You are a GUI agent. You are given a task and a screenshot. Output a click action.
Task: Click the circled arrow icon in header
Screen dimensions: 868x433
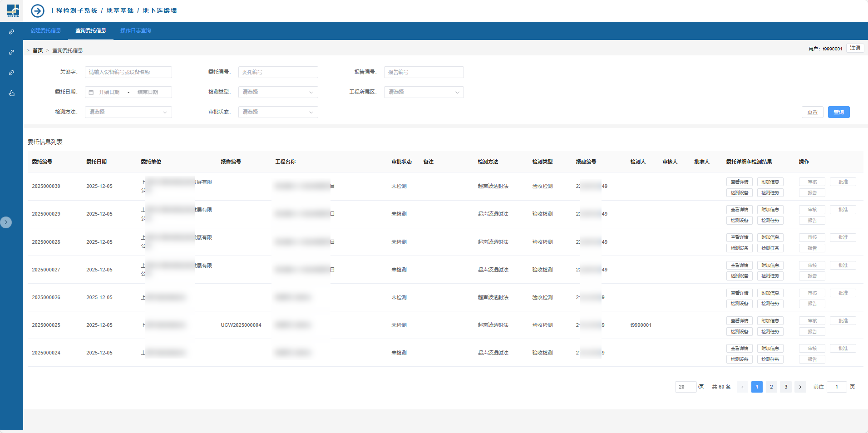click(38, 10)
